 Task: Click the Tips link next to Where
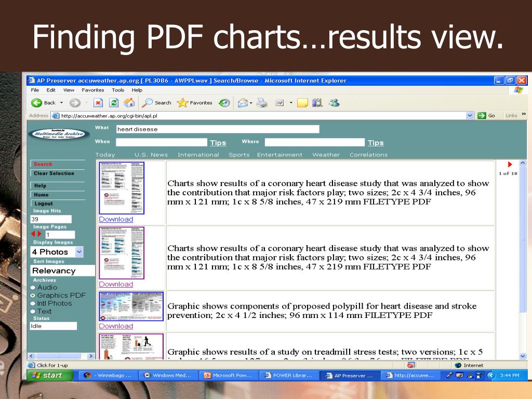point(376,143)
